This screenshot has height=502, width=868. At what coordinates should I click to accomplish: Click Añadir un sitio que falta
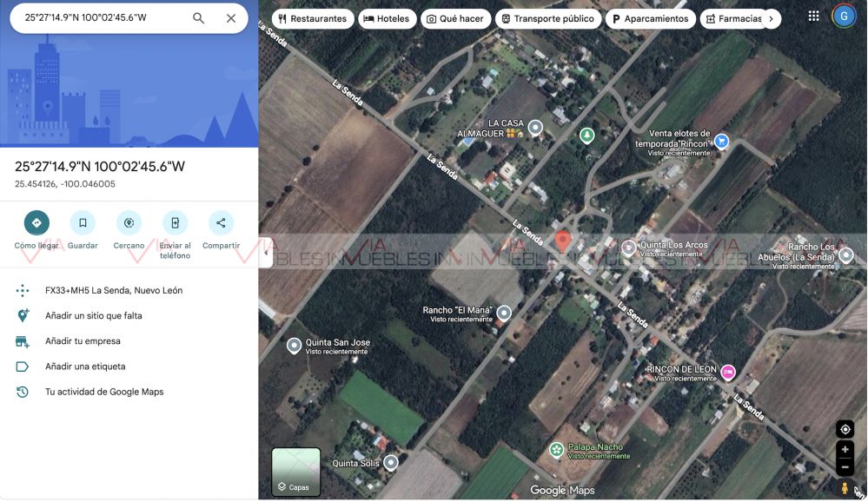click(94, 316)
